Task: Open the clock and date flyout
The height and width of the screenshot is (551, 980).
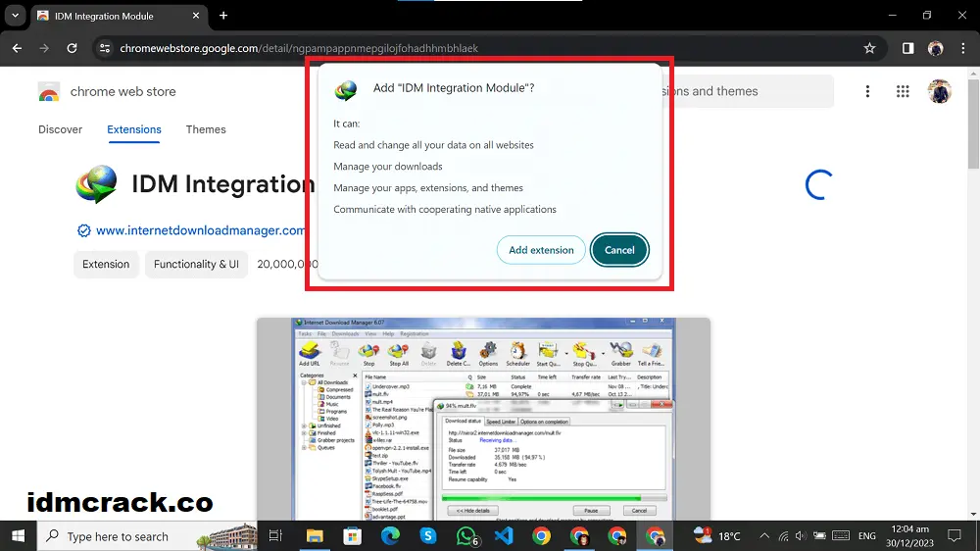Action: point(910,536)
